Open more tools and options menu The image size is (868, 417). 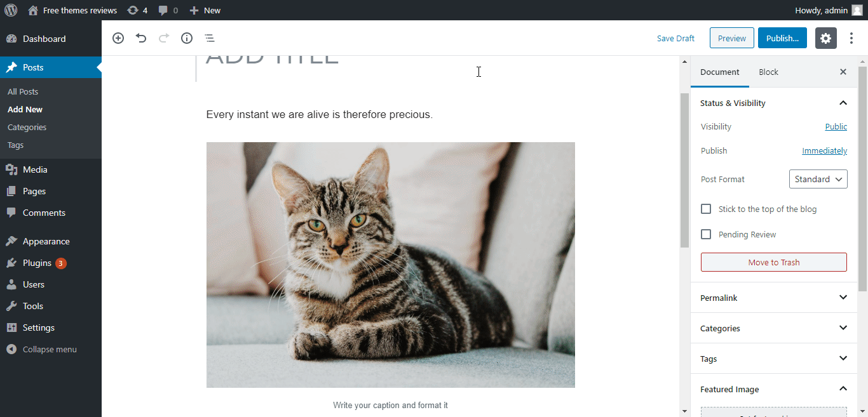click(x=851, y=38)
